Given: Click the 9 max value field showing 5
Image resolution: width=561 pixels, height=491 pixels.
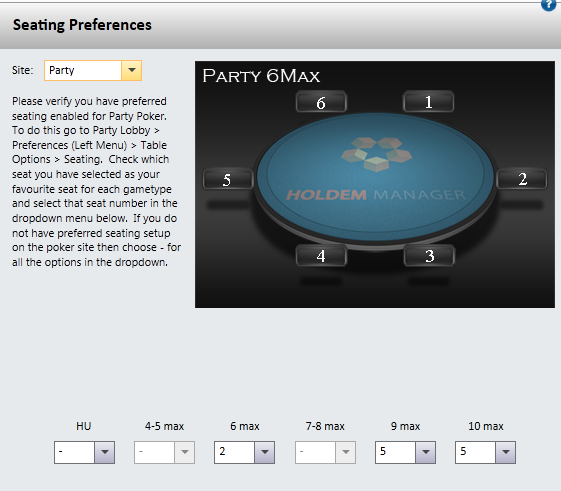Looking at the screenshot, I should point(395,452).
